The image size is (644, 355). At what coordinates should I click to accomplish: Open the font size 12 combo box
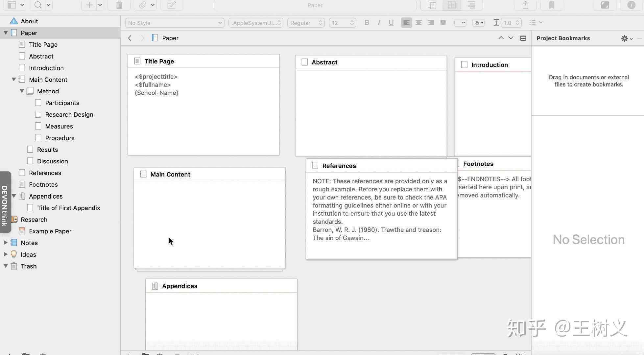tap(343, 23)
